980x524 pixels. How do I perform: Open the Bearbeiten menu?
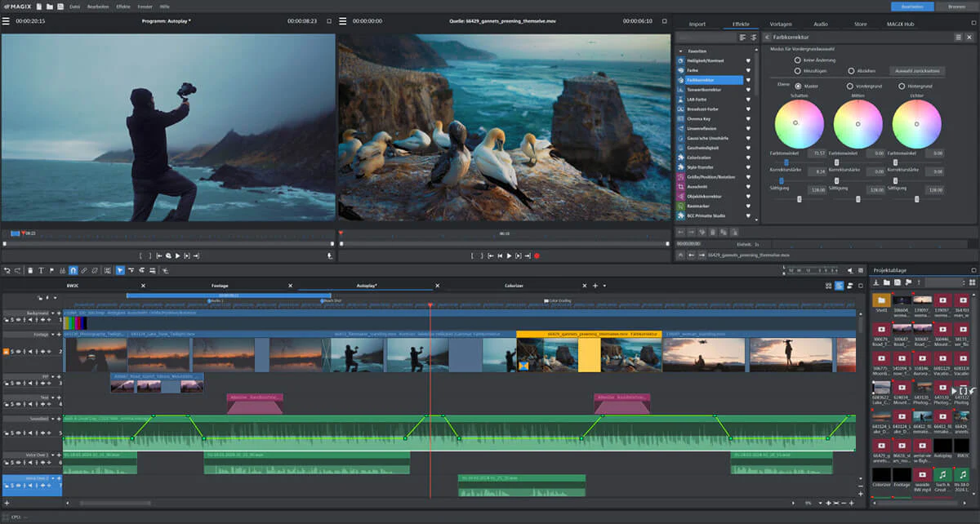click(98, 5)
